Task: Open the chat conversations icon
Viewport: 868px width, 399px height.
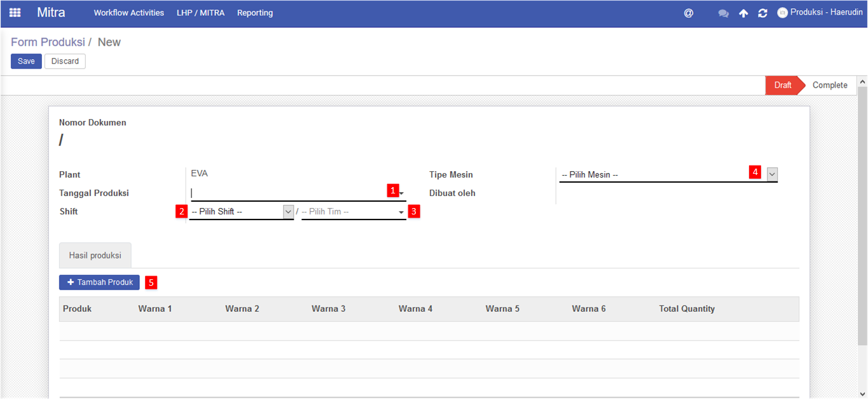Action: pos(723,13)
